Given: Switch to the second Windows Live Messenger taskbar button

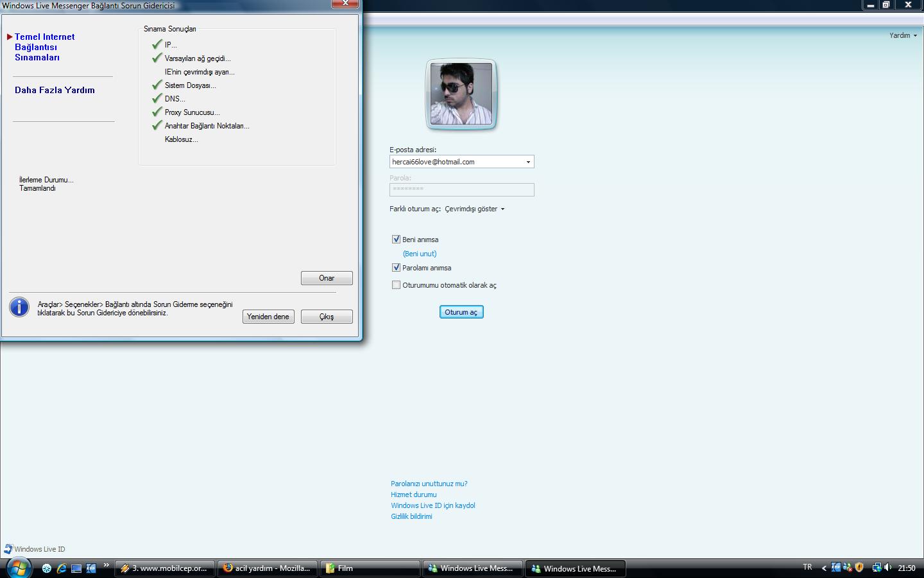Looking at the screenshot, I should 576,568.
